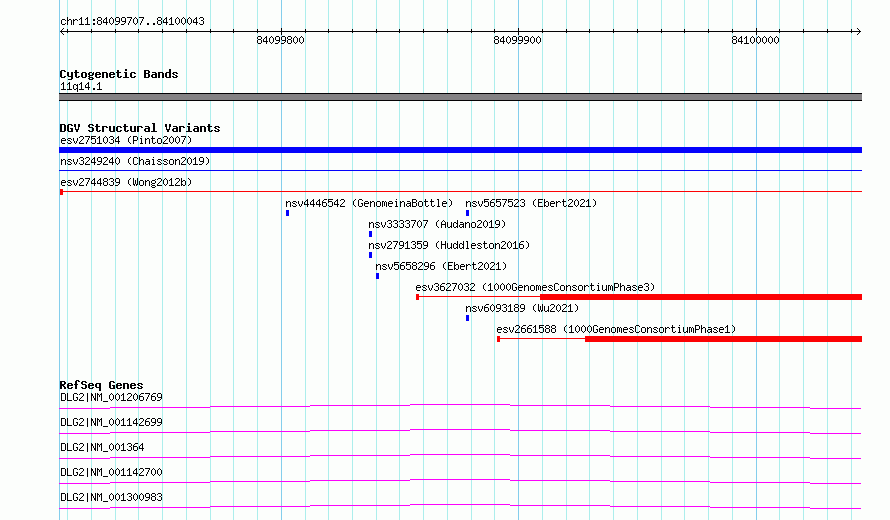Click the blue marker under nsv3333707
This screenshot has height=520, width=890.
click(x=371, y=234)
